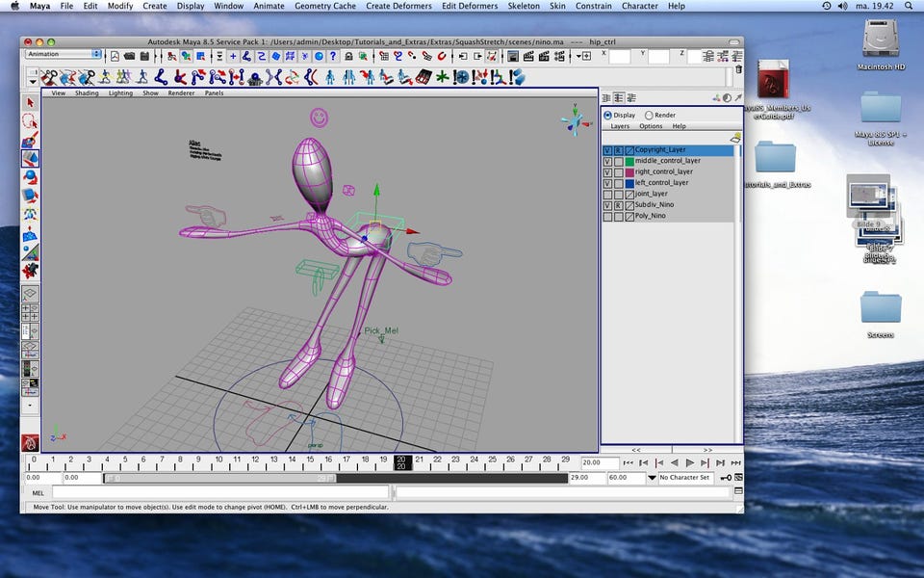Open the Layers menu in the layer editor
Image resolution: width=924 pixels, height=578 pixels.
620,126
